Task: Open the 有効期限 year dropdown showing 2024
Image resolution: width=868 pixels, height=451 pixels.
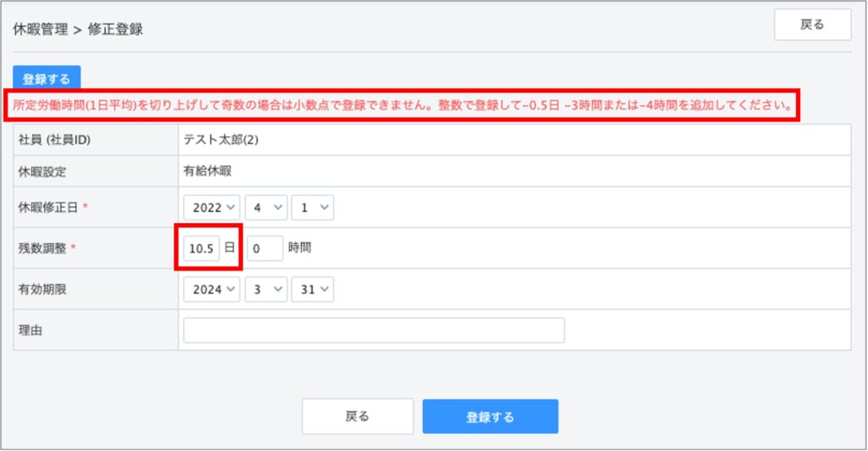Action: 212,289
